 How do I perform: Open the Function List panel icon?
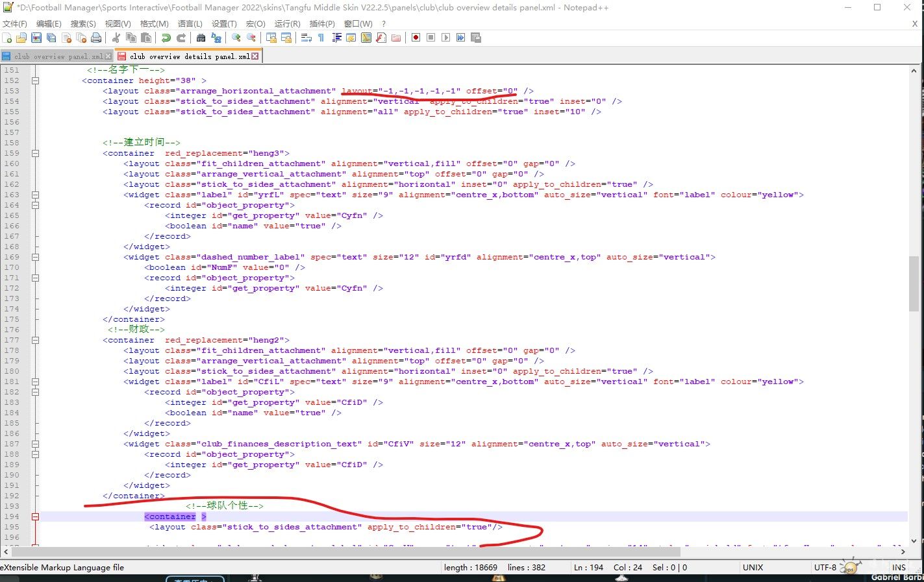coord(381,38)
